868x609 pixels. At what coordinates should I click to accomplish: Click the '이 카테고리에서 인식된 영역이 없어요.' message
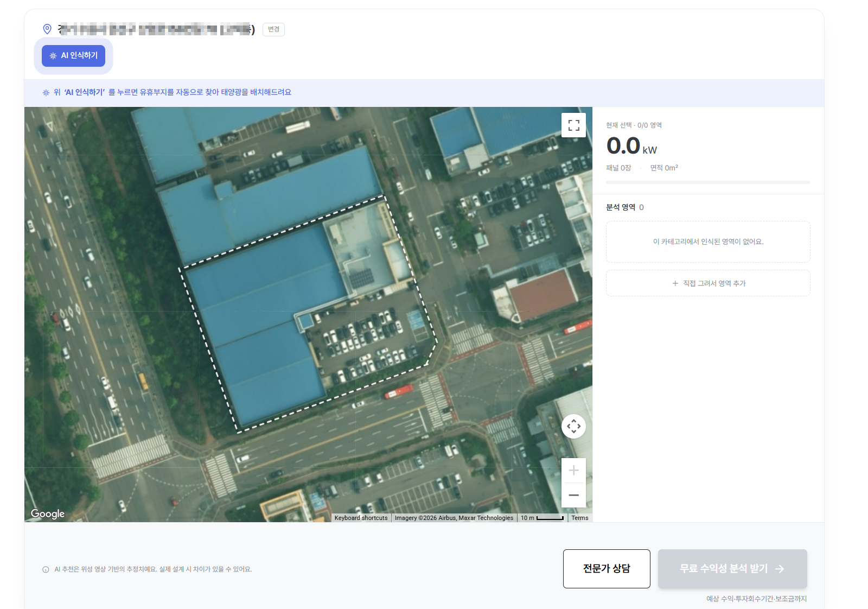[x=708, y=242]
